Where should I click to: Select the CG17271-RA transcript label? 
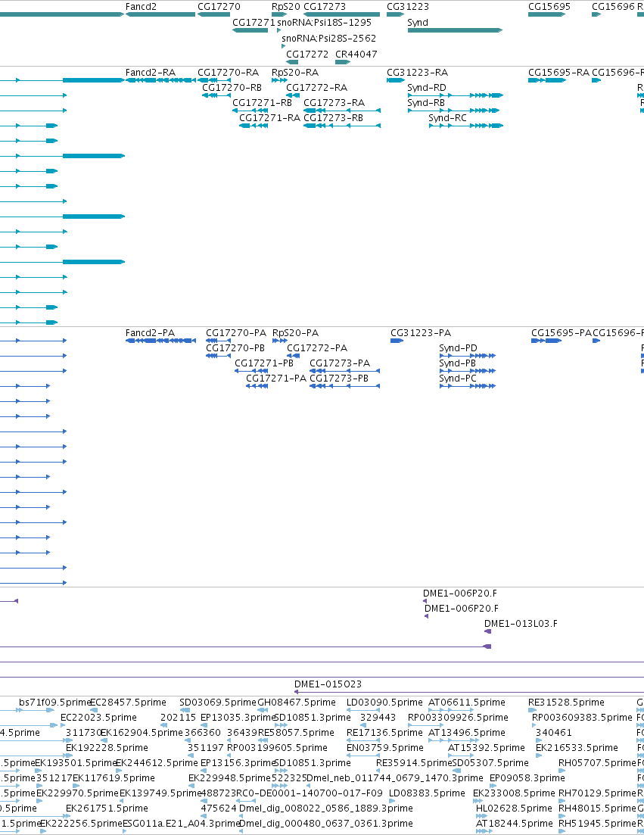[x=270, y=117]
